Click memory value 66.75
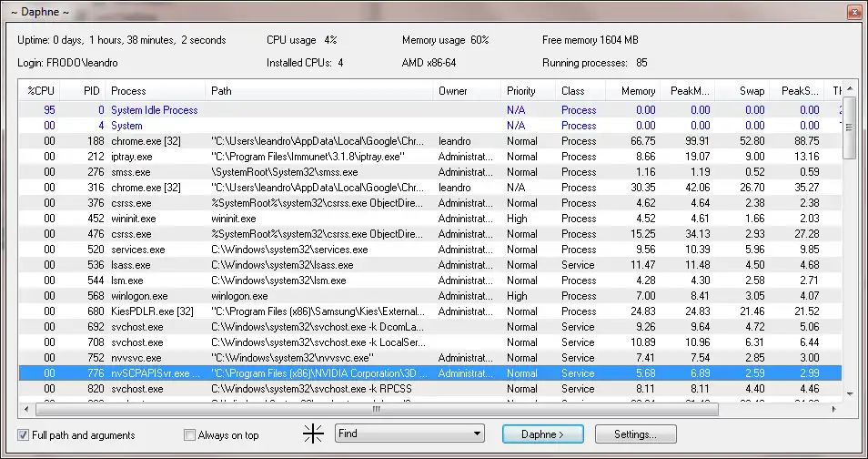Screen dimensions: 868x459 tap(642, 141)
